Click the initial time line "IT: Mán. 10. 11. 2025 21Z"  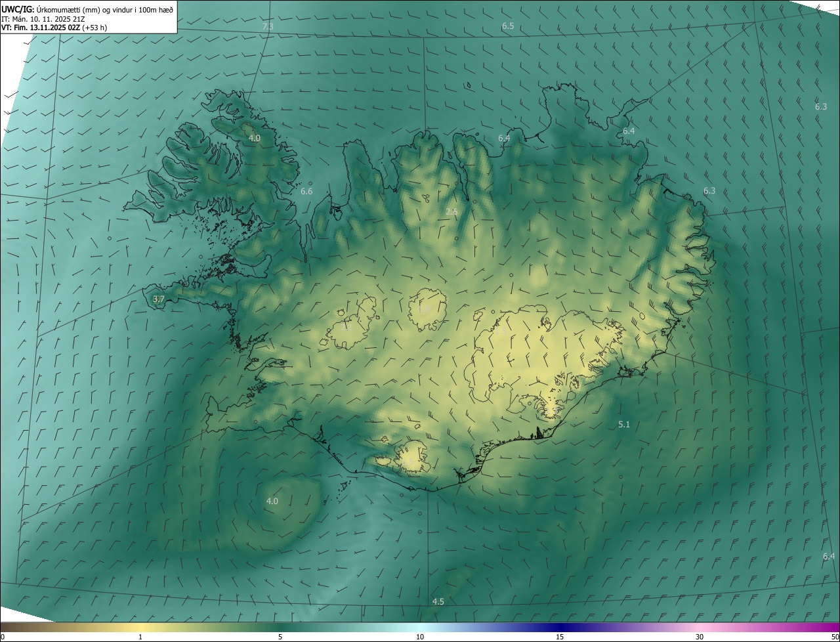point(43,19)
